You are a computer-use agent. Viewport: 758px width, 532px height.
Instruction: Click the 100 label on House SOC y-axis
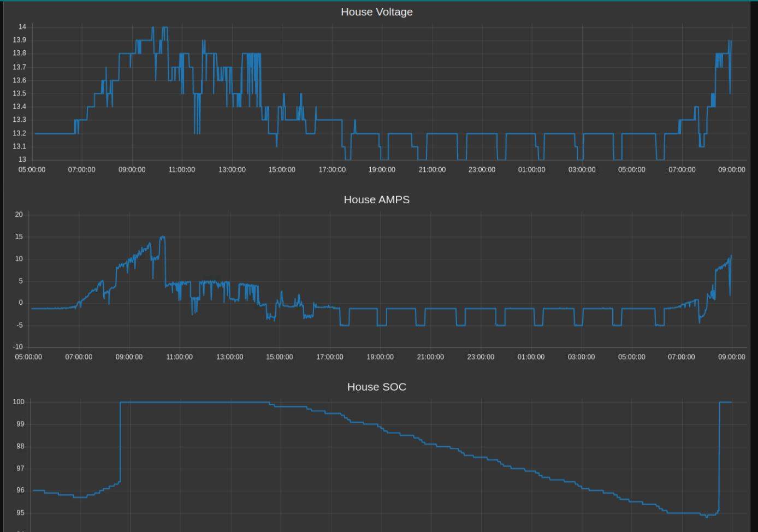pyautogui.click(x=19, y=402)
